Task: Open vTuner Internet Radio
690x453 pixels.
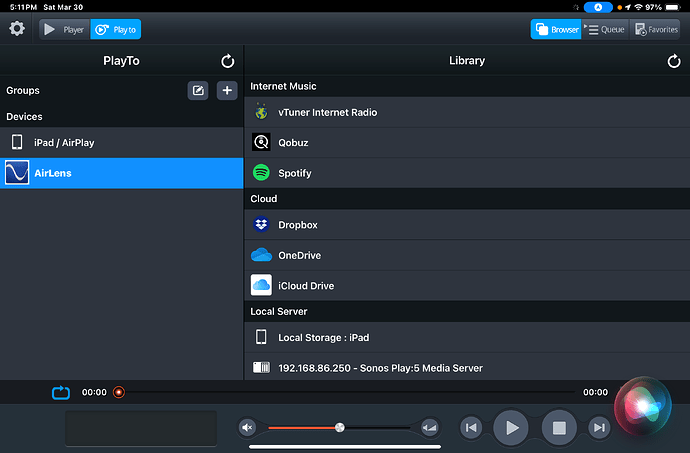Action: pos(467,112)
